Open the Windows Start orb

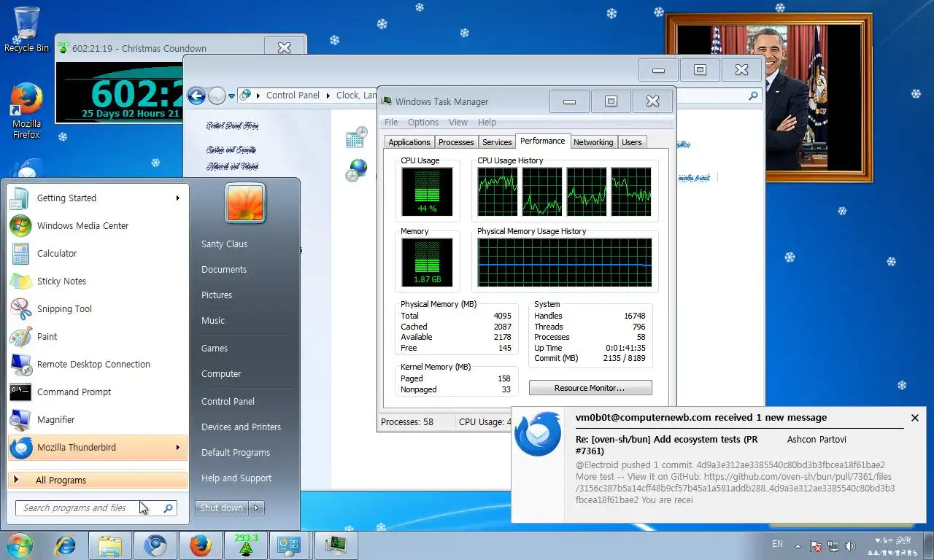20,545
